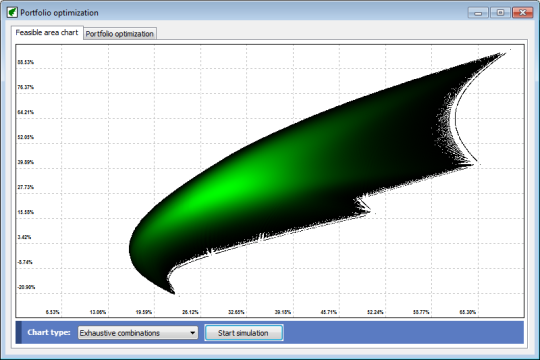Maximize the Portfolio optimization window
This screenshot has height=360, width=540.
500,13
